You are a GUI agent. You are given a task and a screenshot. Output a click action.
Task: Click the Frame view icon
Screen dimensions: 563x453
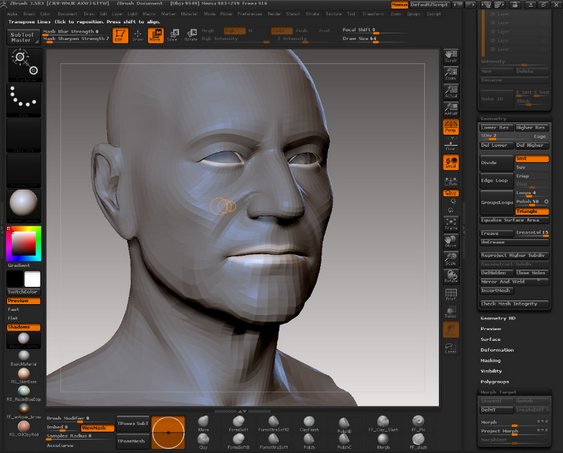pyautogui.click(x=451, y=224)
